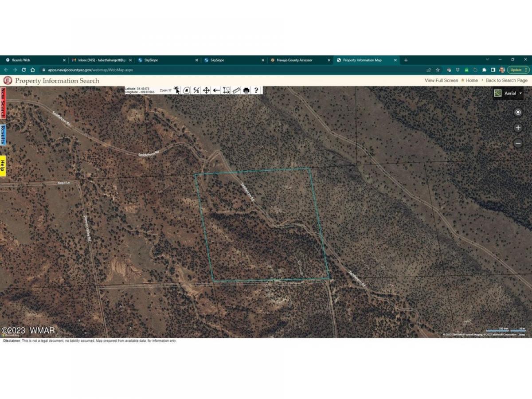Open the Aerial basemap dropdown
Image resolution: width=532 pixels, height=399 pixels.
tap(520, 93)
